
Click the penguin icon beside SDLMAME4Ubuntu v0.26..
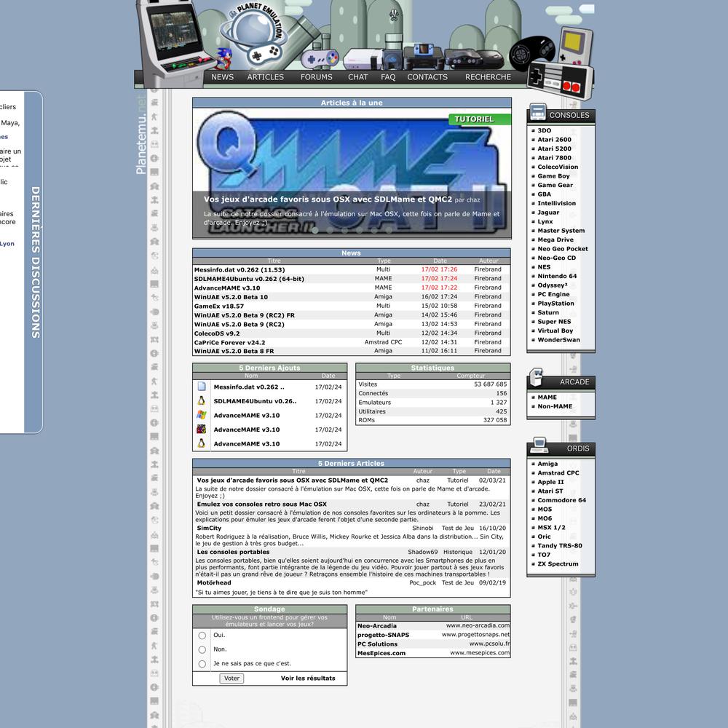[202, 400]
